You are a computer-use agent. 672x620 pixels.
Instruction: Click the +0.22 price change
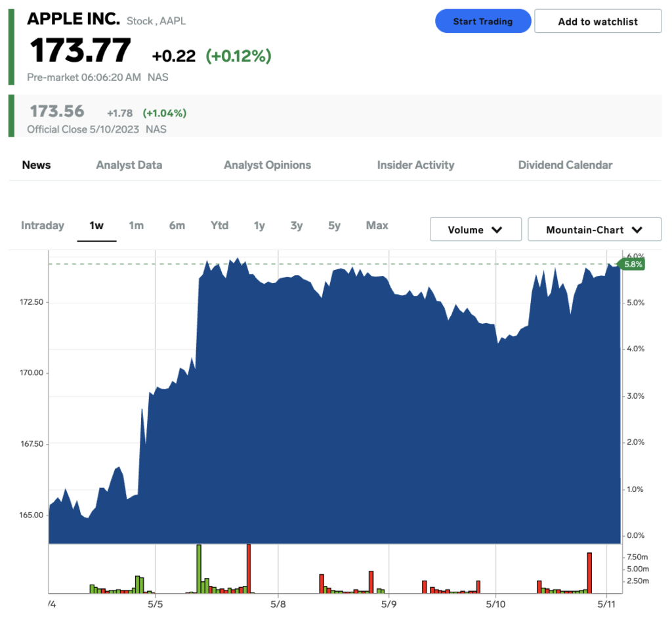tap(173, 56)
